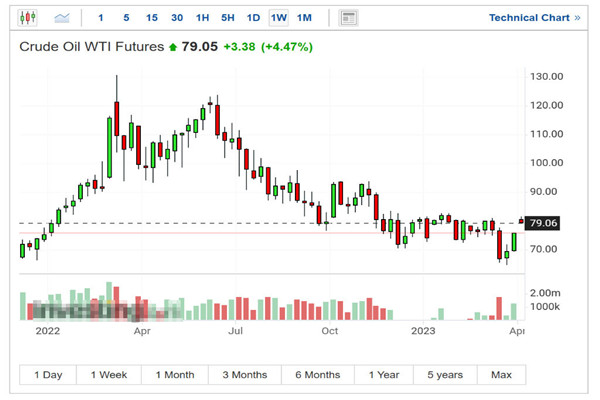Image resolution: width=600 pixels, height=400 pixels.
Task: Switch to candlestick chart type icon
Action: 28,18
